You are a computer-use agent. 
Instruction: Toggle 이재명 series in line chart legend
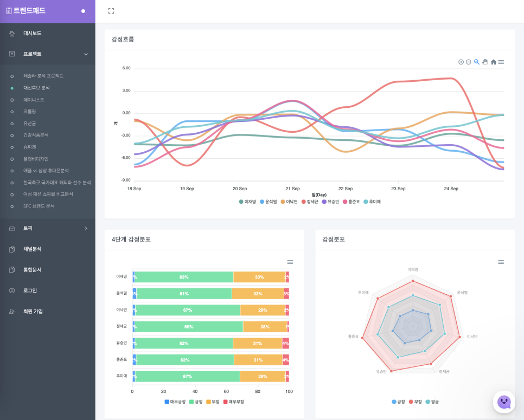[247, 202]
